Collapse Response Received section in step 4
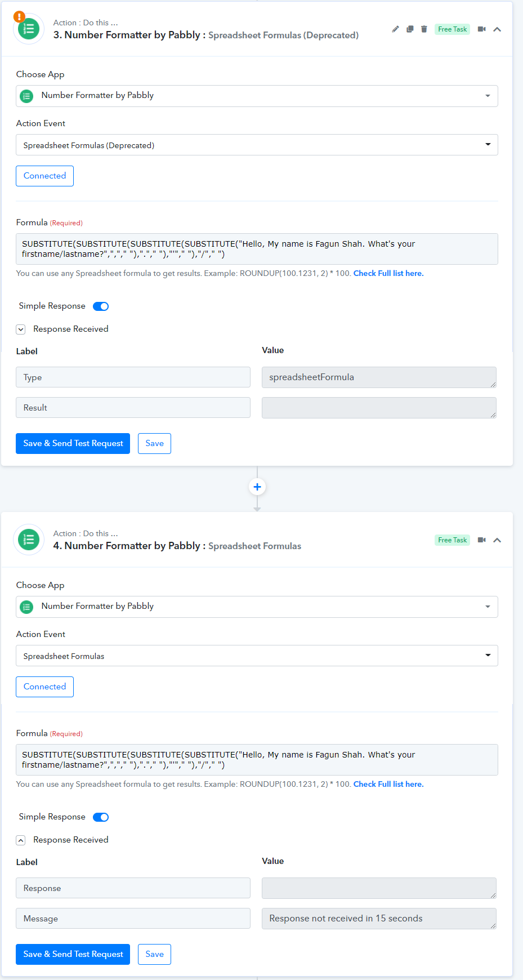The image size is (523, 980). tap(21, 840)
